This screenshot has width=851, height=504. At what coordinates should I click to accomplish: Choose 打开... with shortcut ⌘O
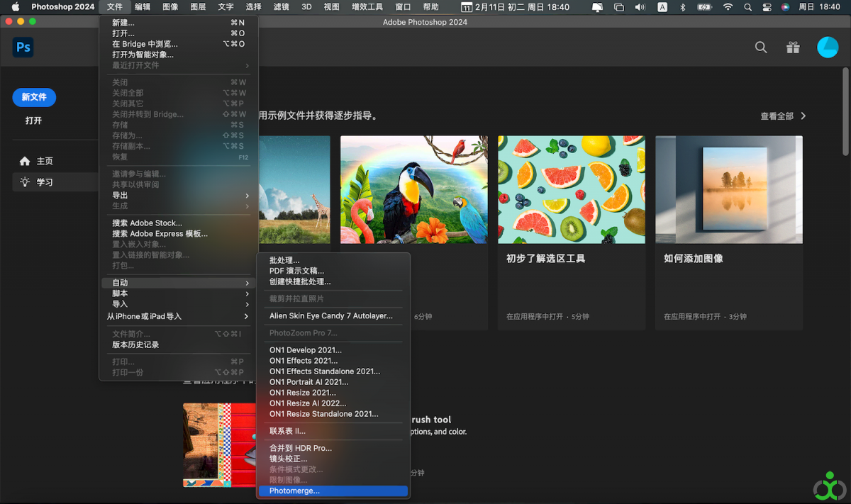(179, 33)
